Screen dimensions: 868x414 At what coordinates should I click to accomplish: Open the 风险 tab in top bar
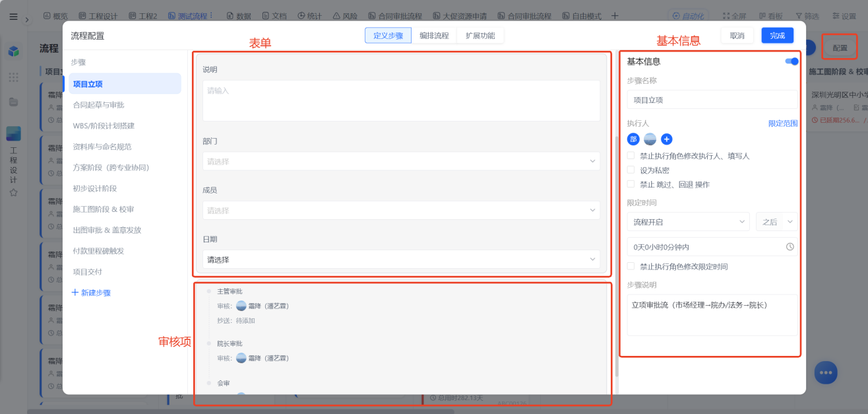(x=345, y=15)
